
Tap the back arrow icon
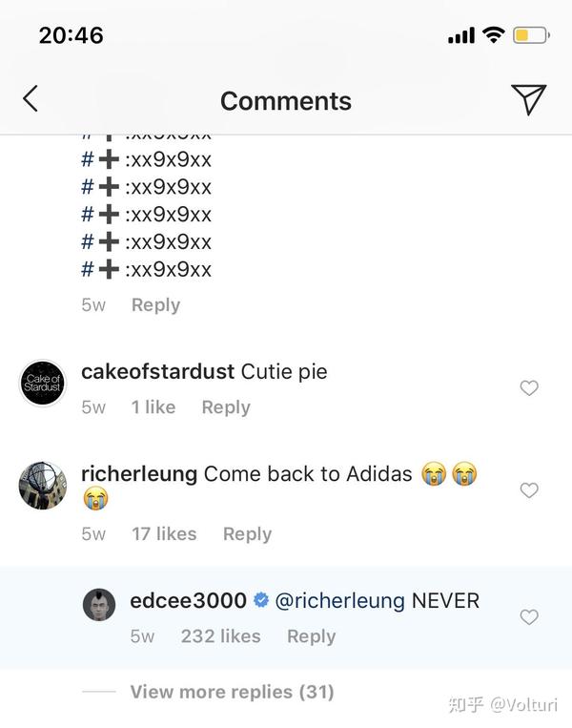31,98
